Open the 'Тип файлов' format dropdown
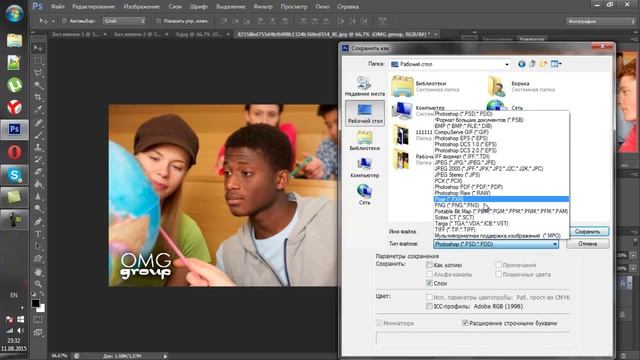 (496, 244)
